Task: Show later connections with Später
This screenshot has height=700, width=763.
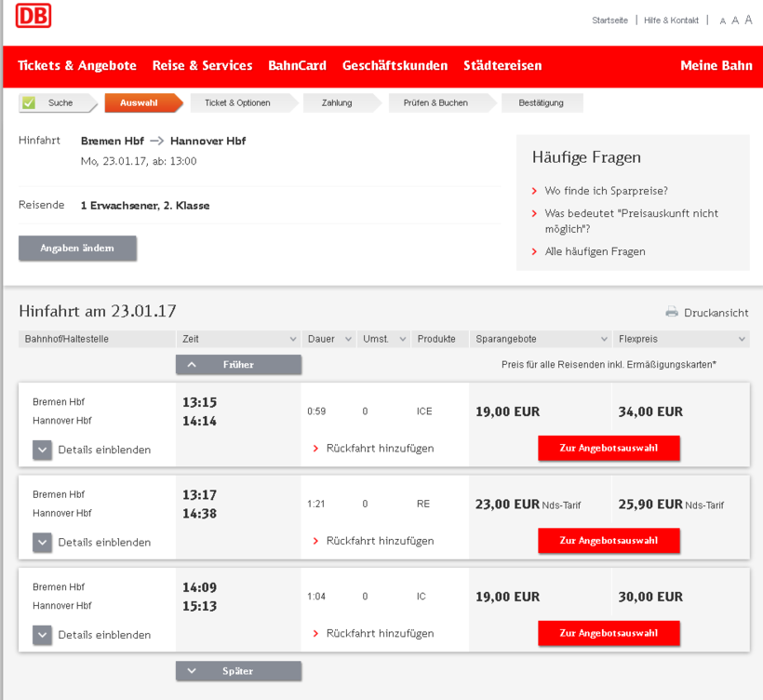Action: coord(238,671)
